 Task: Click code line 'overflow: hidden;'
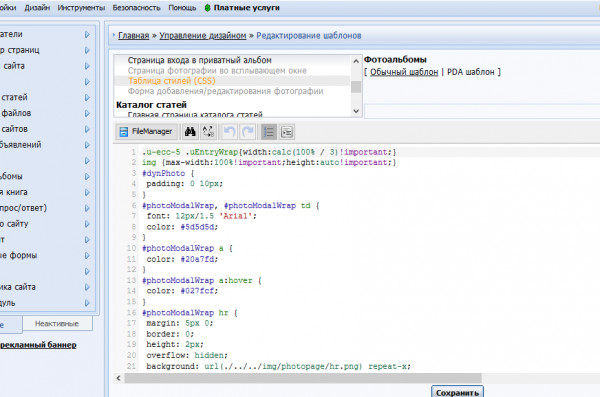(187, 355)
